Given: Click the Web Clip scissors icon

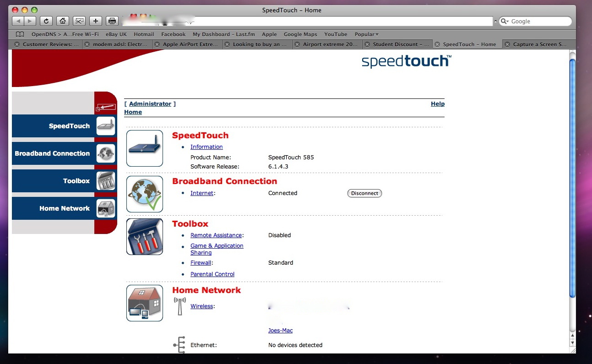Looking at the screenshot, I should tap(79, 21).
